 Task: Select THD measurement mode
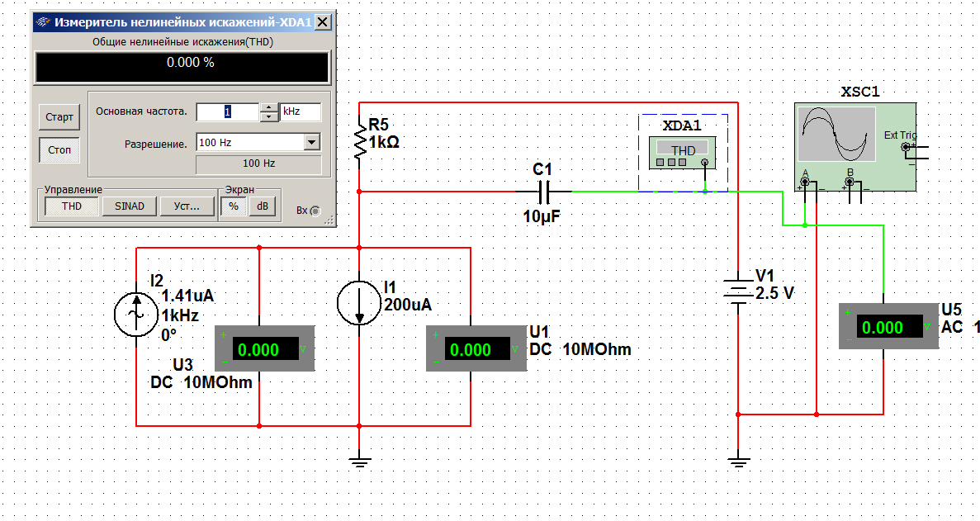pyautogui.click(x=71, y=206)
